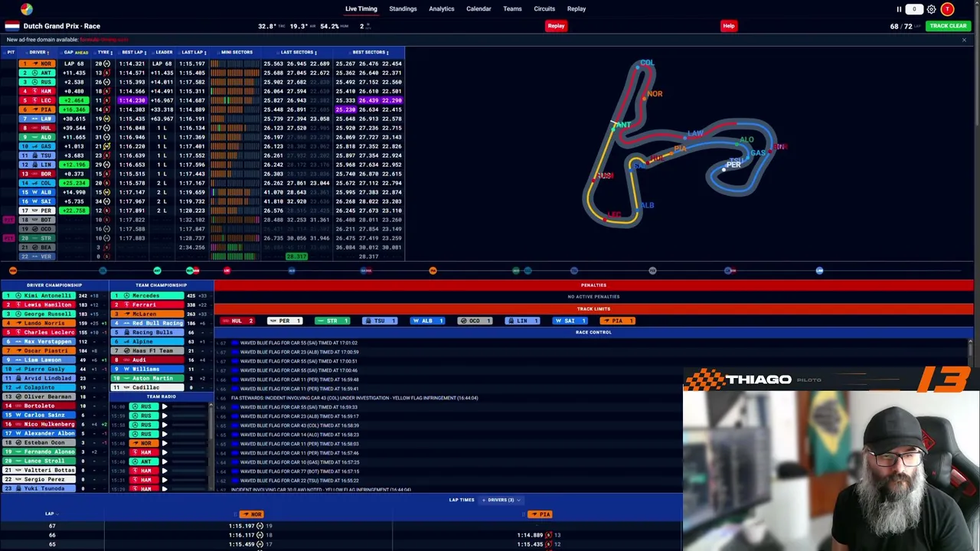The width and height of the screenshot is (980, 551).
Task: Click the Track Clear status badge
Action: pos(948,26)
